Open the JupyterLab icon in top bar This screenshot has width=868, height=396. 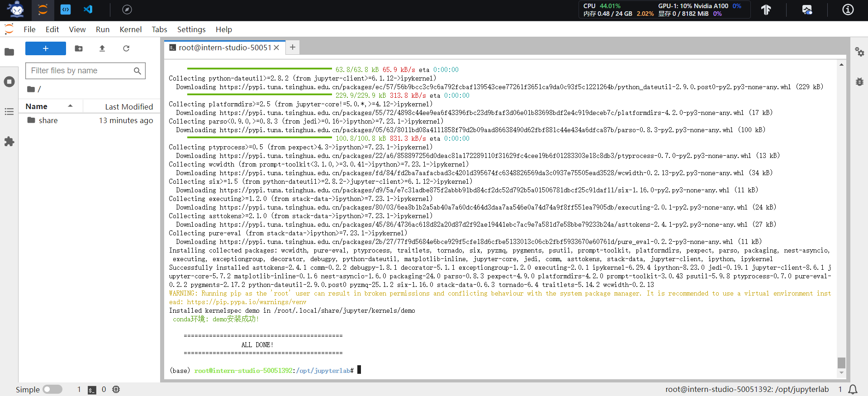tap(43, 10)
